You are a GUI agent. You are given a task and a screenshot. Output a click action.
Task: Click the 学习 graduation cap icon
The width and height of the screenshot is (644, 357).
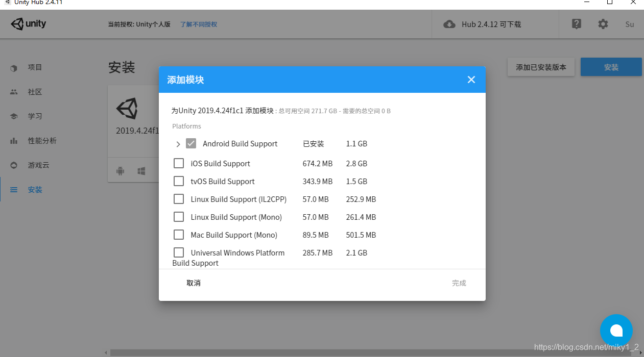[14, 116]
